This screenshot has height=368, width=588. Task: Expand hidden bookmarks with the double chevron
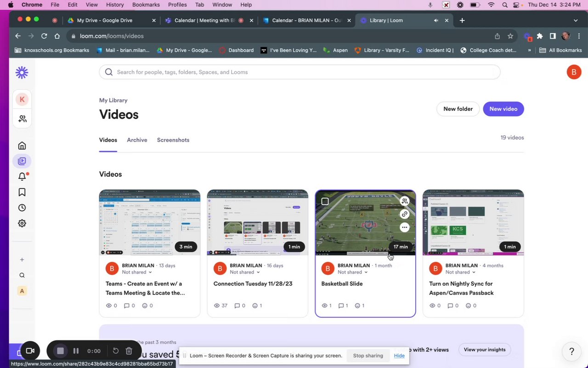530,50
